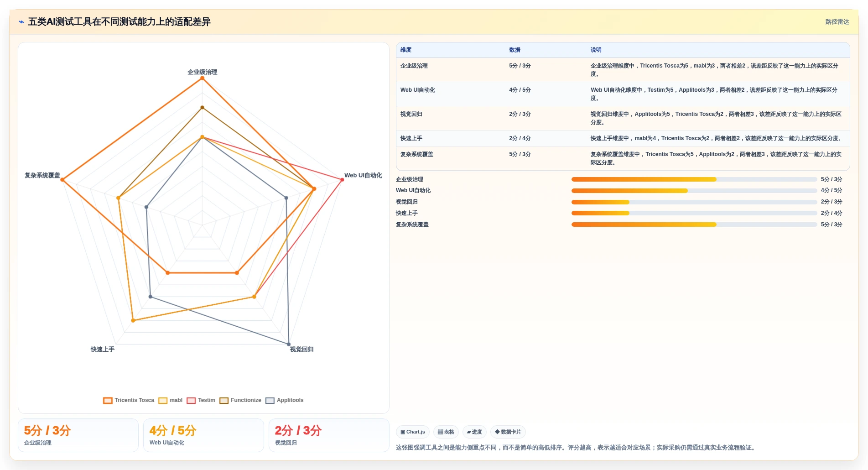868x470 pixels.
Task: Click the 视觉回归 progress bar
Action: [694, 202]
